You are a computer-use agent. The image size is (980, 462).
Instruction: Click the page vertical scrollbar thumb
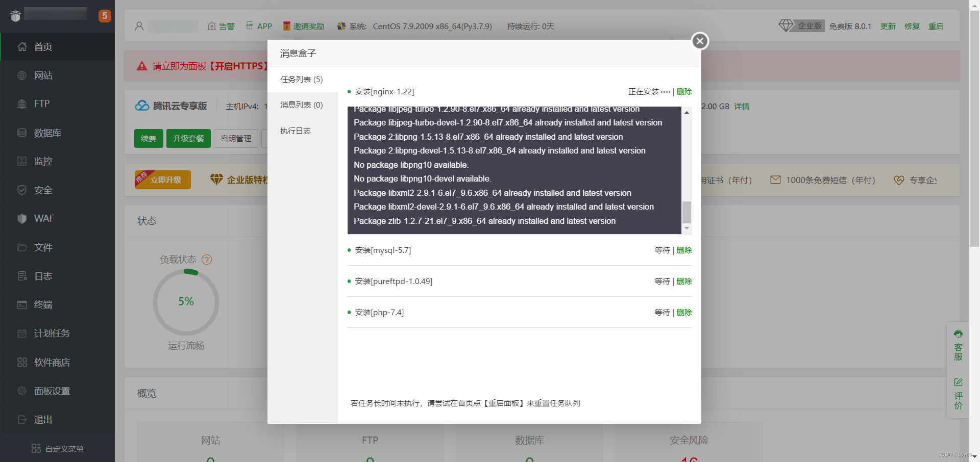[974, 129]
